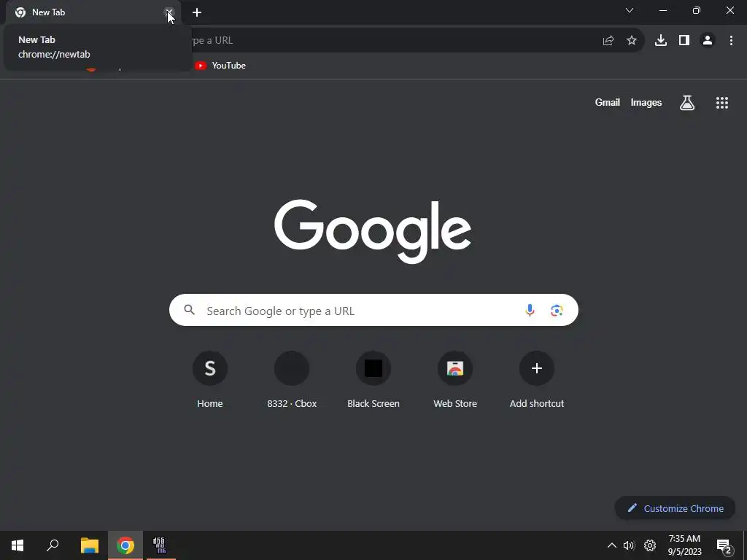Viewport: 747px width, 560px height.
Task: Open notification center icon
Action: [724, 545]
